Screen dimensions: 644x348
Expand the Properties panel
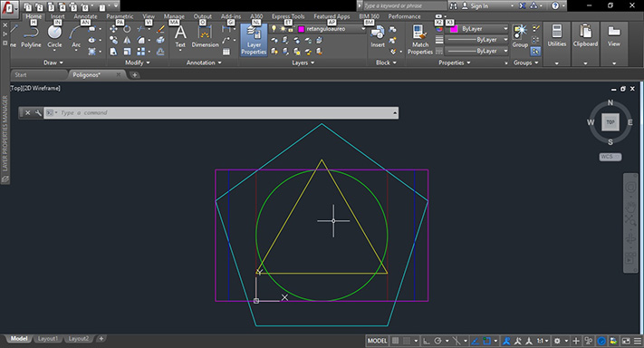(x=455, y=63)
